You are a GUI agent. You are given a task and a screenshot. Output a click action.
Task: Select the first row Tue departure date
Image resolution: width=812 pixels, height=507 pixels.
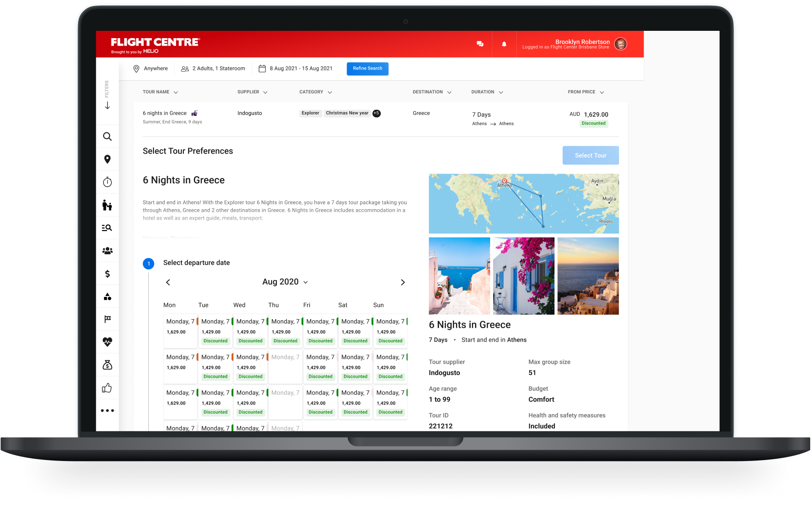point(215,331)
